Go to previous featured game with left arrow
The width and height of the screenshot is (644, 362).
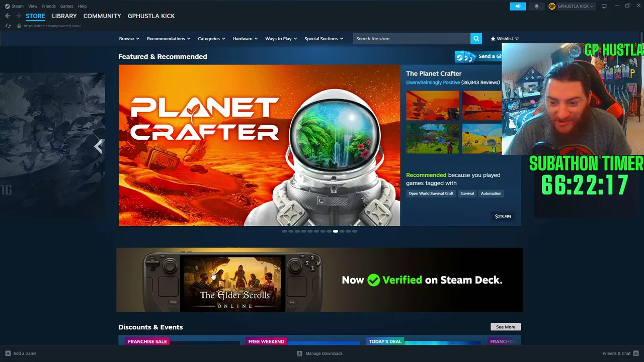pos(98,146)
